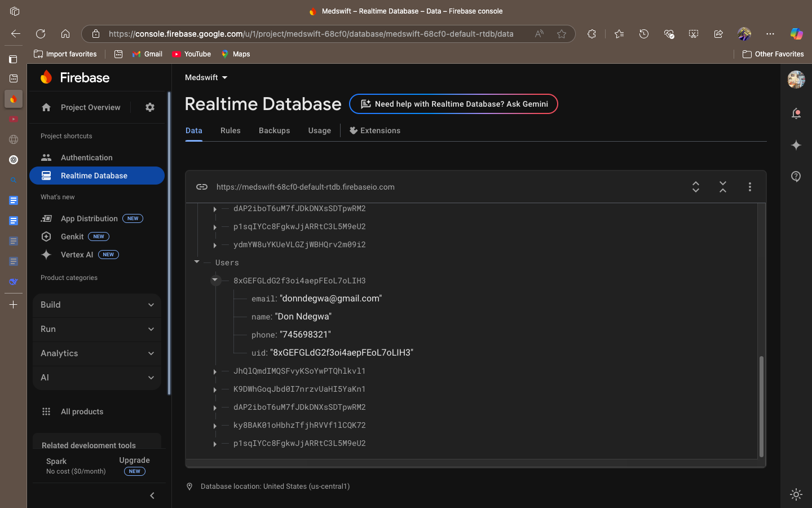812x508 pixels.
Task: Open database three-dot options menu
Action: (x=750, y=187)
